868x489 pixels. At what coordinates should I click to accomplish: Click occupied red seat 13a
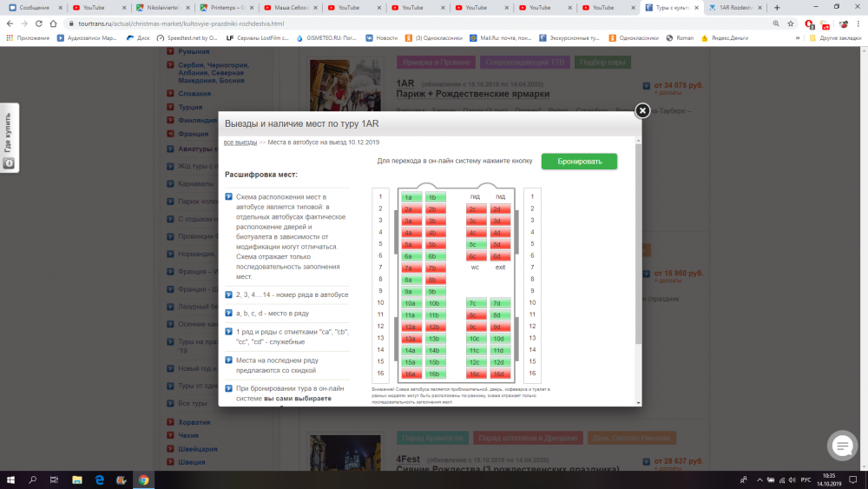411,339
